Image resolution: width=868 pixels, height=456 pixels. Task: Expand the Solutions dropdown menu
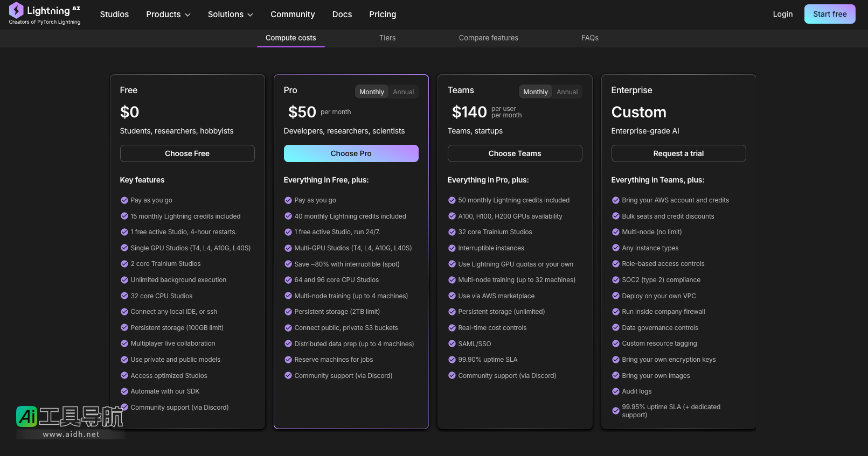(x=230, y=15)
